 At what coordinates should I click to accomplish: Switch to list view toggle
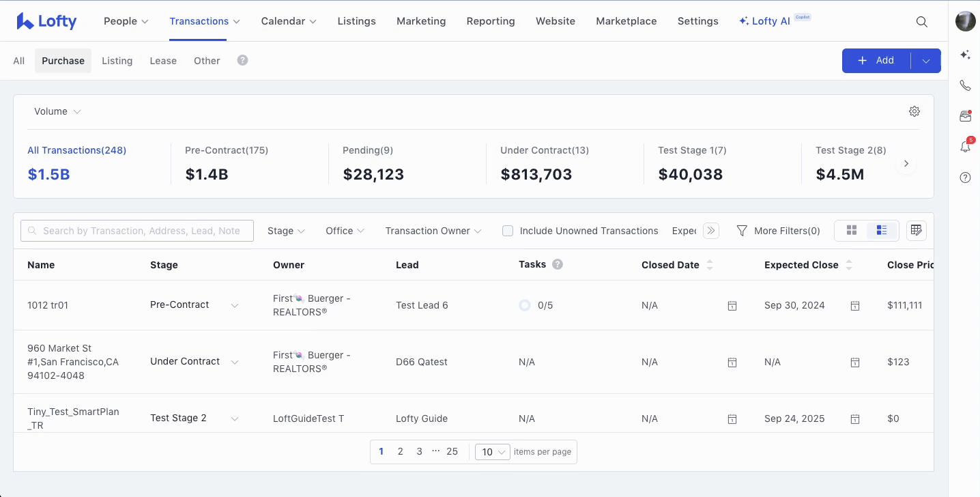881,231
